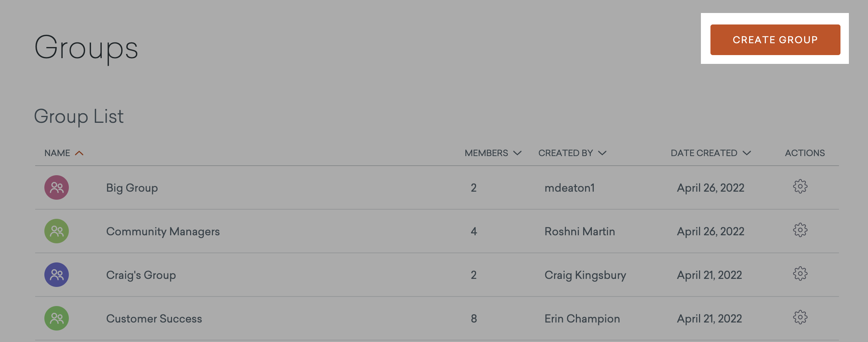Click the Create Group button
The image size is (868, 342).
coord(775,40)
